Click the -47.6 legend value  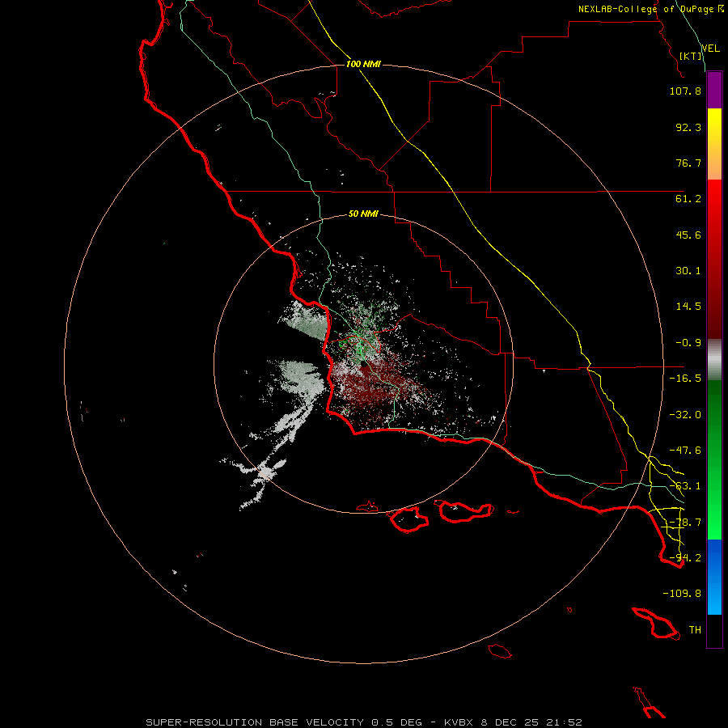pyautogui.click(x=685, y=451)
